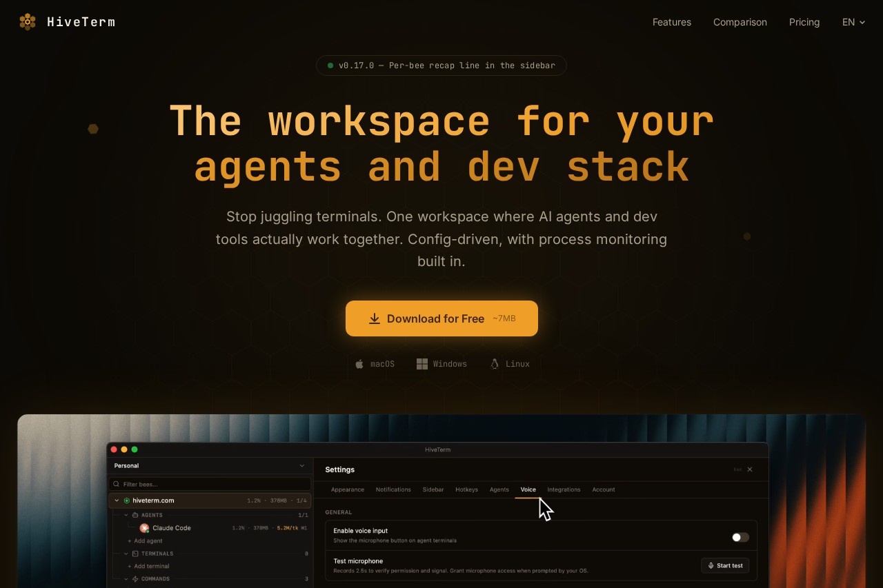The width and height of the screenshot is (883, 588).
Task: Switch to the Appearance settings tab
Action: coord(348,489)
